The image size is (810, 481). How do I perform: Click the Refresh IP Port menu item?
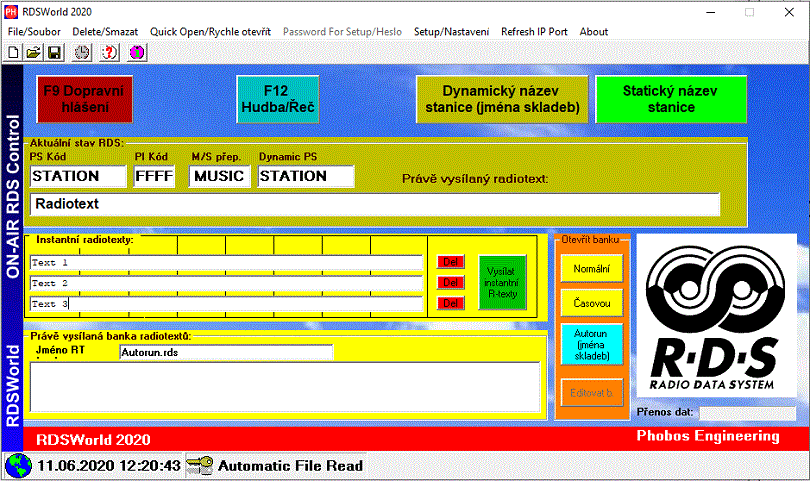pyautogui.click(x=534, y=32)
